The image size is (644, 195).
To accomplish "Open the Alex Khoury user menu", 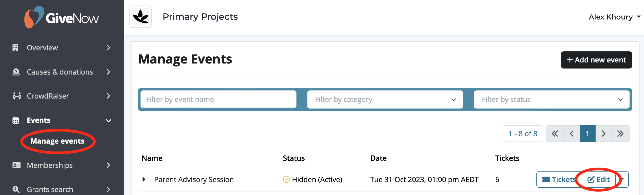I will (x=615, y=17).
